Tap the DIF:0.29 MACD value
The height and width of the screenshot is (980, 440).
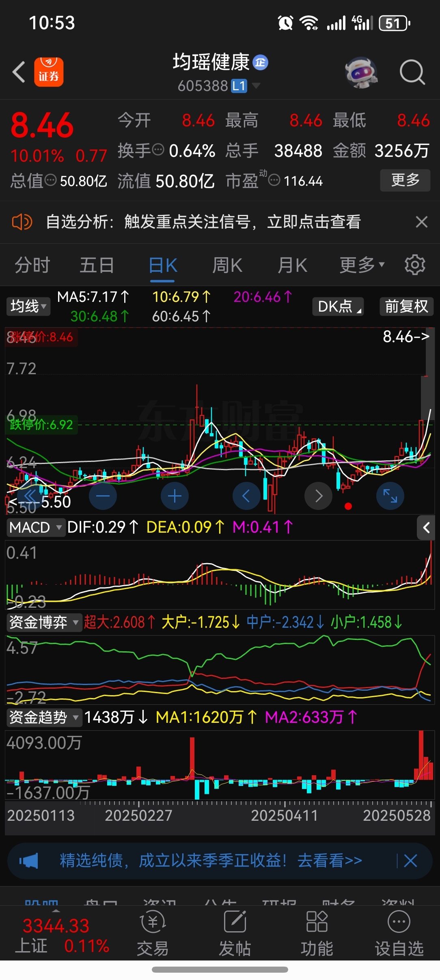point(103,527)
